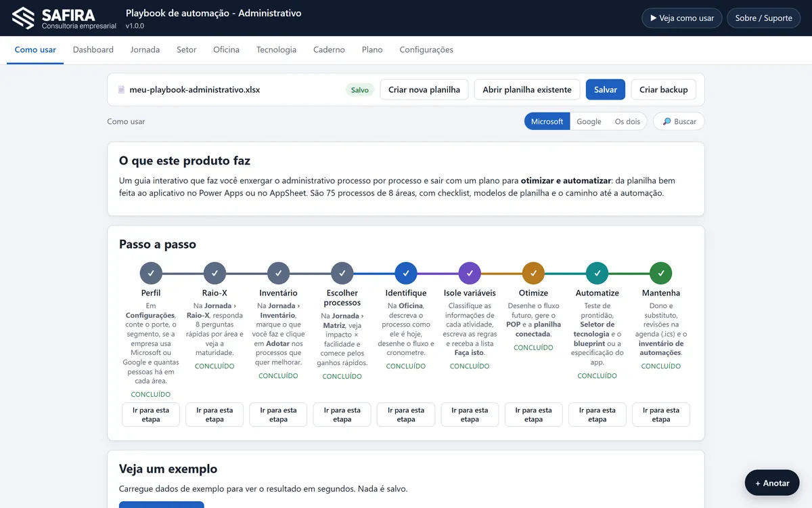Click CONCLUÍDO under Automatize step
The height and width of the screenshot is (508, 812).
(597, 375)
